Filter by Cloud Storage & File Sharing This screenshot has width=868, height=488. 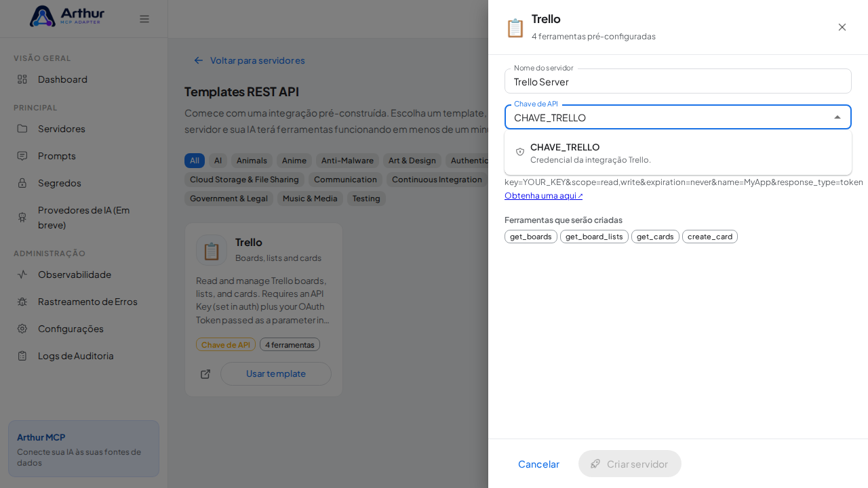[x=244, y=180]
